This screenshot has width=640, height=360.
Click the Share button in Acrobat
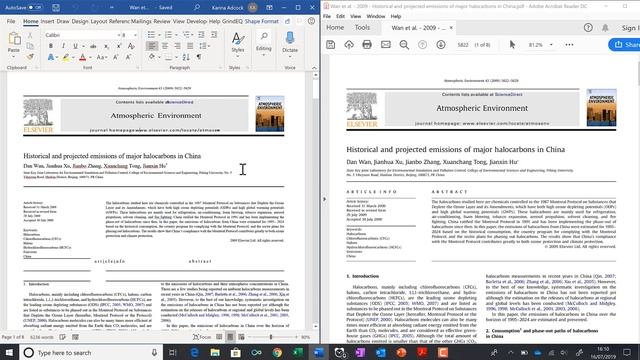(624, 44)
